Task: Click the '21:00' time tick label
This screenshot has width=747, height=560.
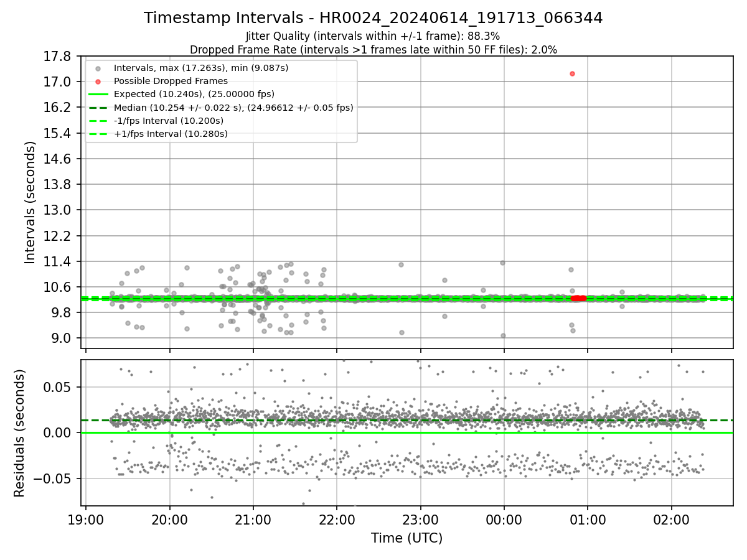Action: (x=253, y=519)
